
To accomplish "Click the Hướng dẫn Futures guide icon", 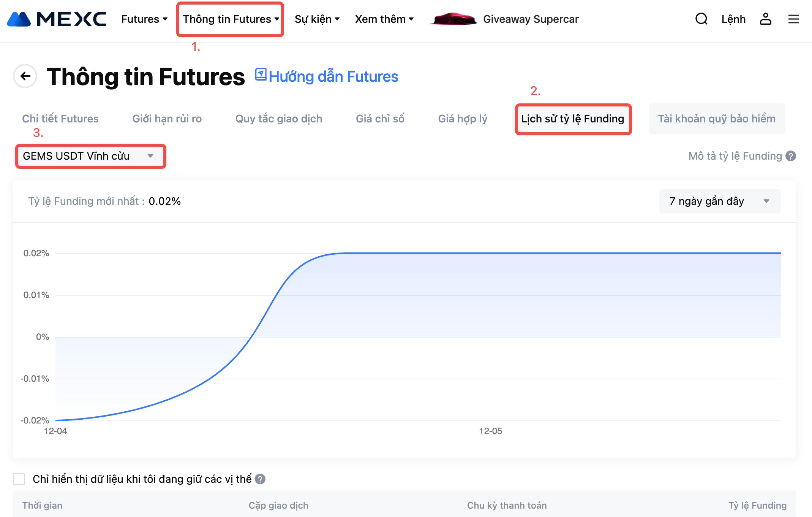I will (261, 75).
